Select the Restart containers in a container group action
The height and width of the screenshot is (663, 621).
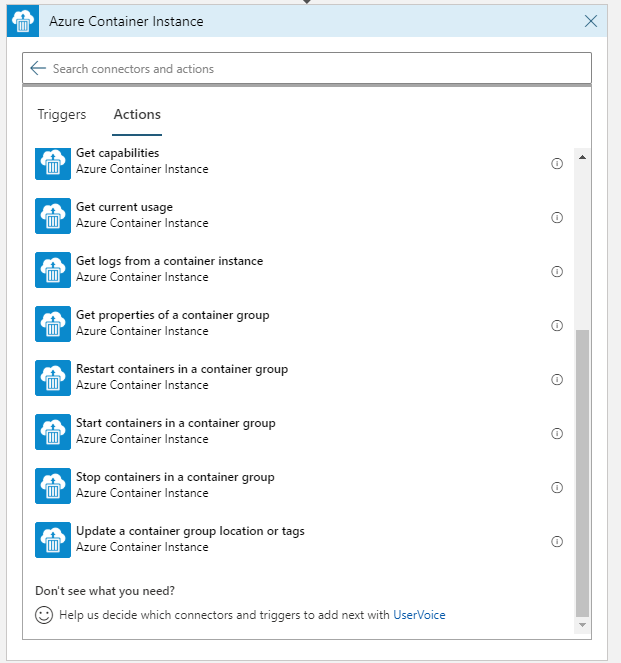(x=181, y=370)
